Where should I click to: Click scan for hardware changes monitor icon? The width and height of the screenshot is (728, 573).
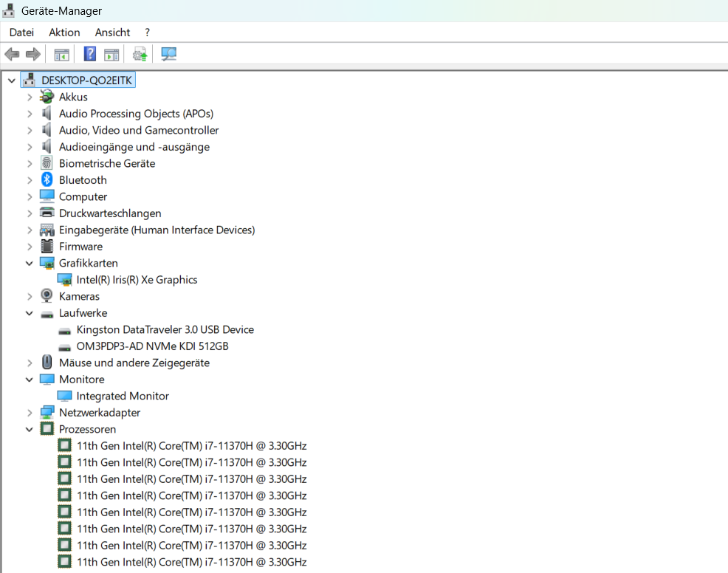click(x=168, y=55)
